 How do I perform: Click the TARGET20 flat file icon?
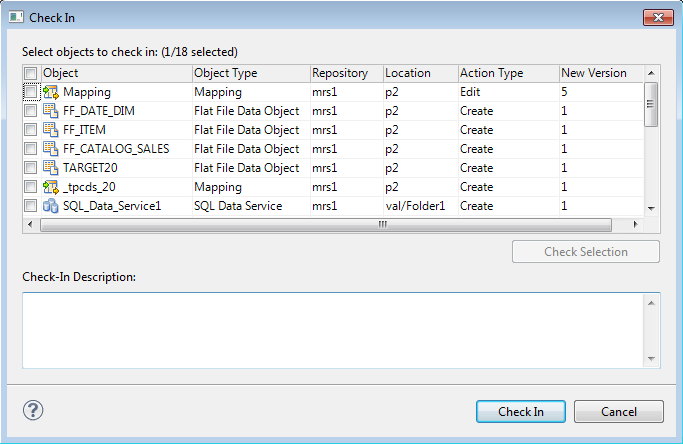(51, 168)
